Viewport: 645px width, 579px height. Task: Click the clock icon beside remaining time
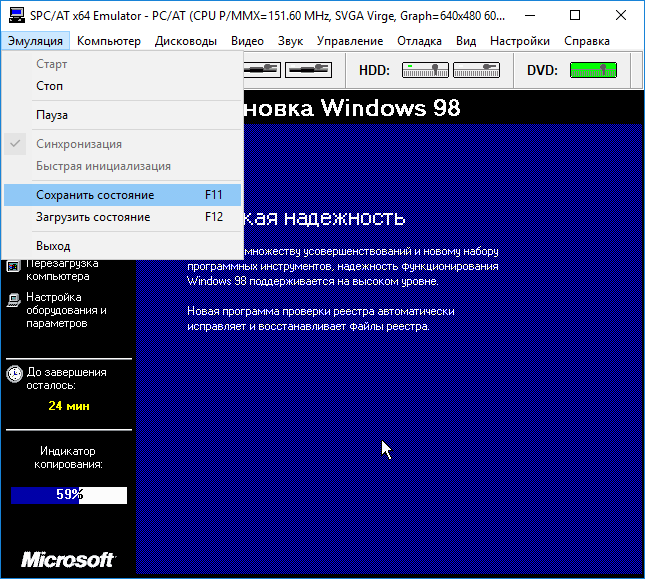14,374
